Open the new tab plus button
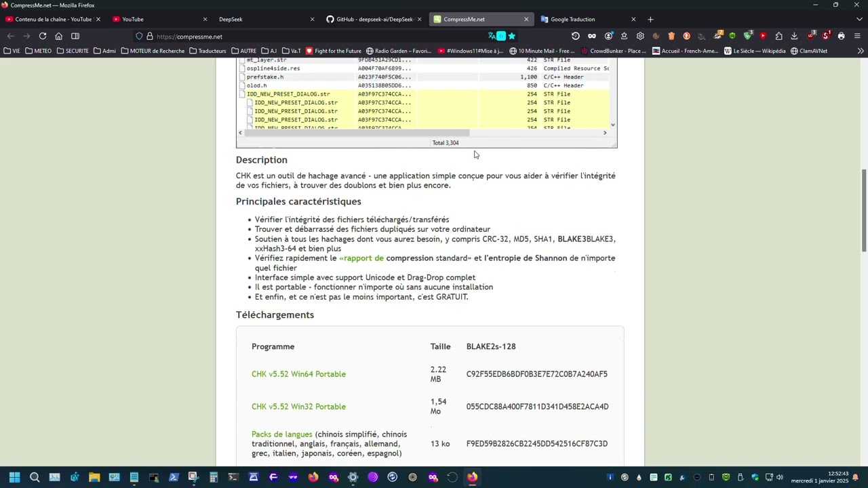 [650, 19]
